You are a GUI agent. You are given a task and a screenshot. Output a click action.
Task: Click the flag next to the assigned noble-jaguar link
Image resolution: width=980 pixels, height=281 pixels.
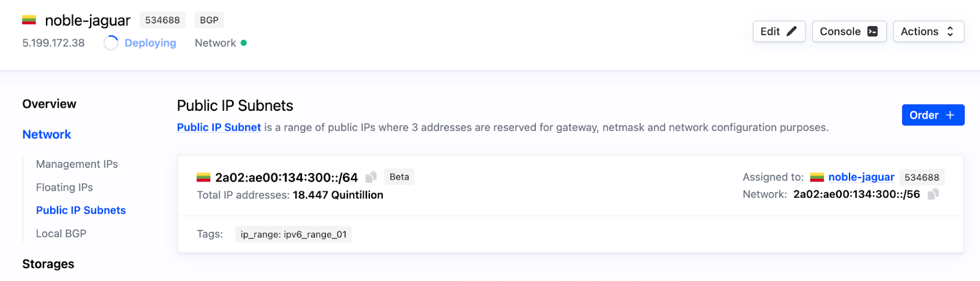click(817, 178)
